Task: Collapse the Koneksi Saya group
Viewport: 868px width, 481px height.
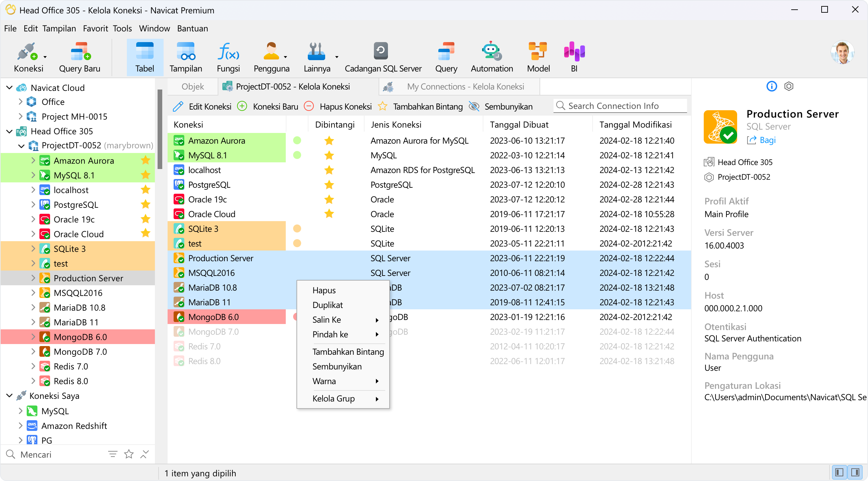Action: click(9, 396)
